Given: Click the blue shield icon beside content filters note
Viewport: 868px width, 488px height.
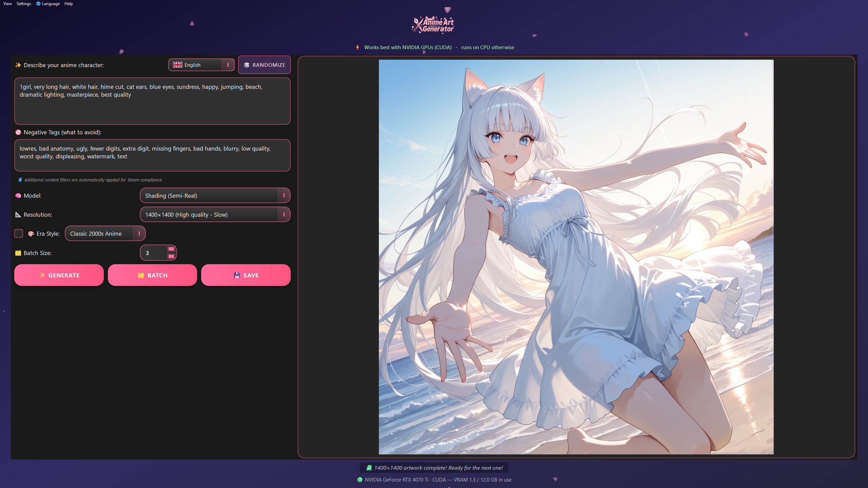Looking at the screenshot, I should pos(20,180).
